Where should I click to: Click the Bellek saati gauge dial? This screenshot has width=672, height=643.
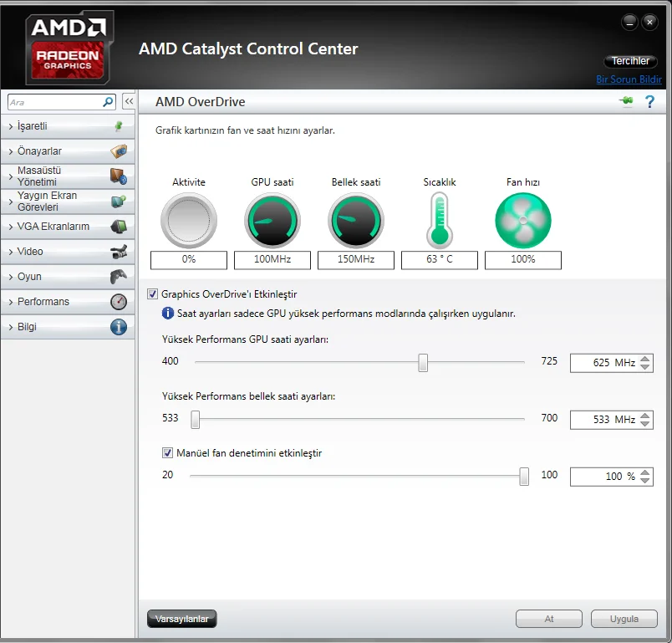[x=356, y=221]
